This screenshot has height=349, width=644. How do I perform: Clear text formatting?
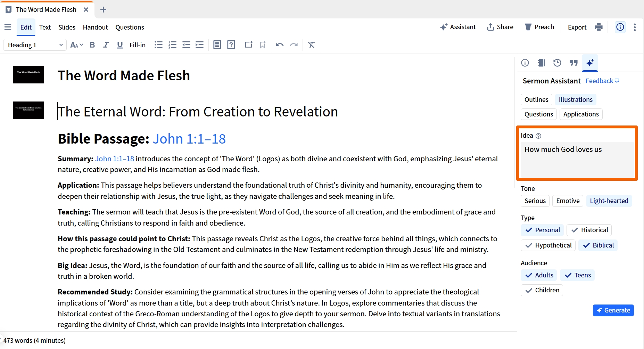[311, 45]
